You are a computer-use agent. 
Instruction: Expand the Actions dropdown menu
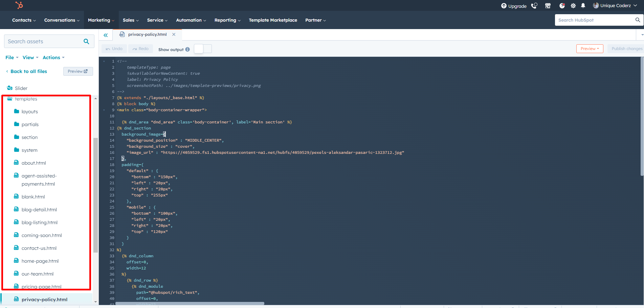(53, 57)
